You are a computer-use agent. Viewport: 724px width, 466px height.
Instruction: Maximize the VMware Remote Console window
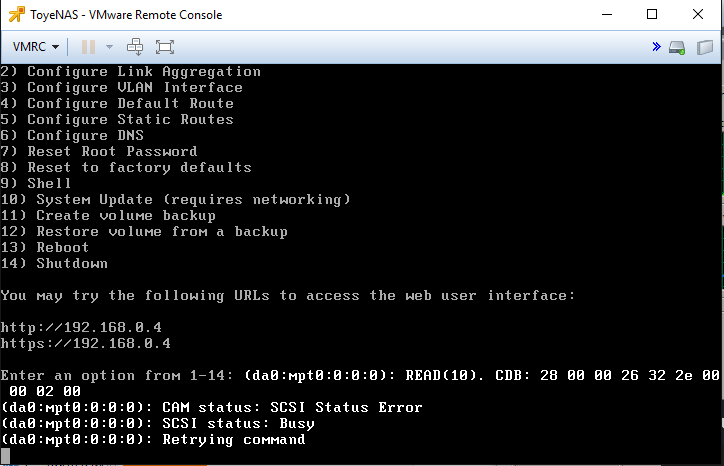[652, 15]
